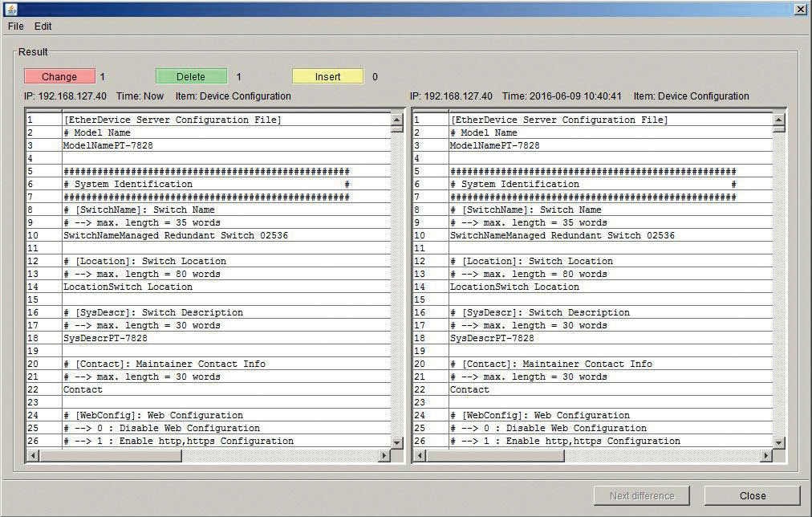Click left pane horizontal scroll right arrow

384,456
